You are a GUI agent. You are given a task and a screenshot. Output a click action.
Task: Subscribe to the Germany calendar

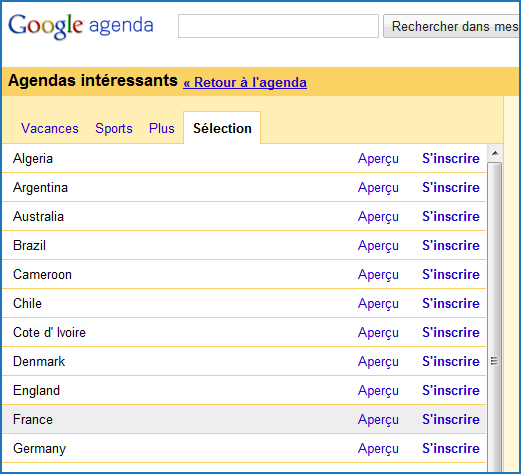pyautogui.click(x=451, y=448)
